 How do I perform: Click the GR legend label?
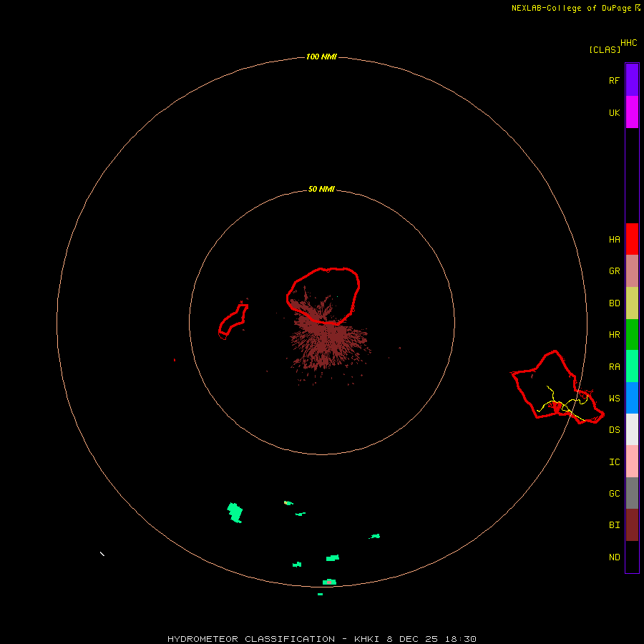[x=614, y=271]
